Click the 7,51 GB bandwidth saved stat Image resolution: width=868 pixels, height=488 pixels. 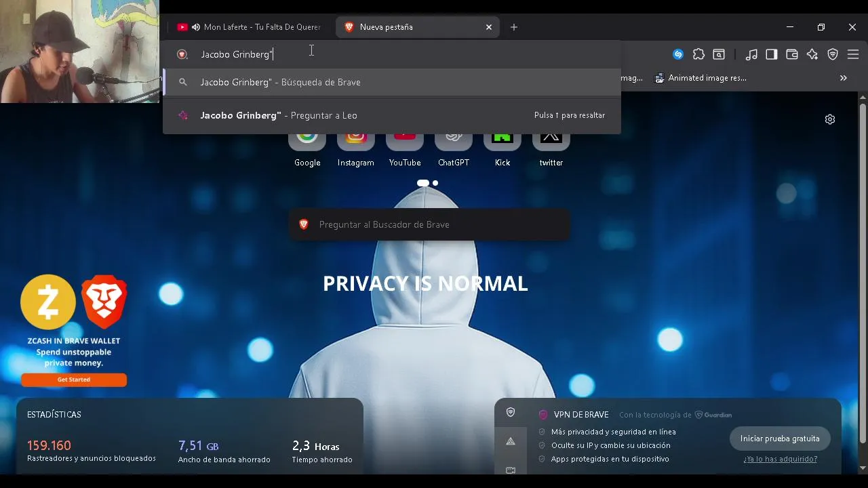click(224, 451)
